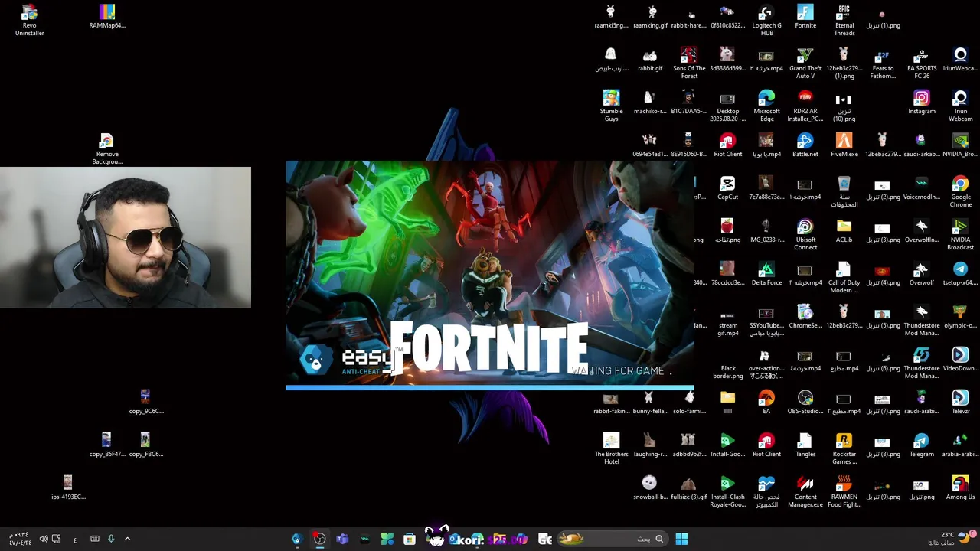Open Google Chrome from the desktop

tap(961, 192)
